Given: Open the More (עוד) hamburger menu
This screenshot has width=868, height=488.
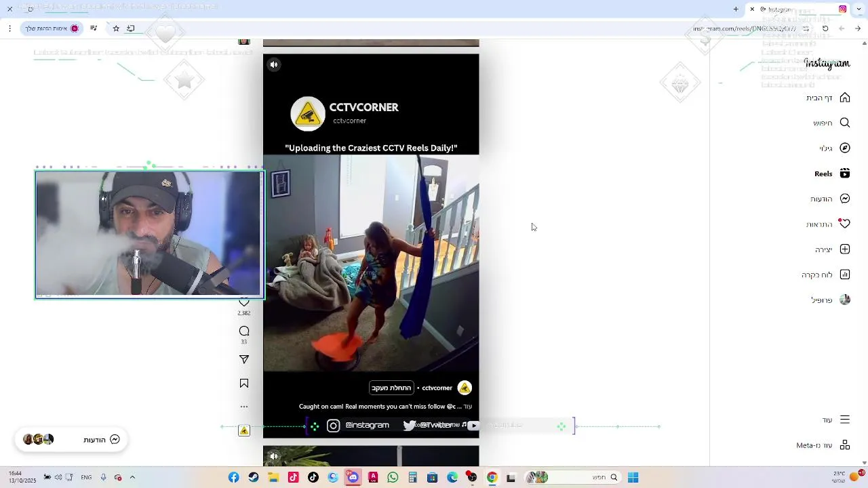Looking at the screenshot, I should coord(836,420).
